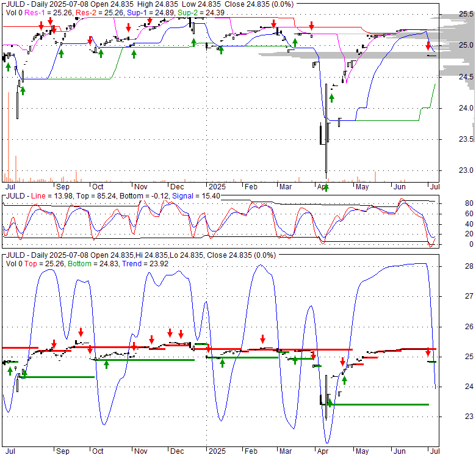Select the 'Top = 85.24' oscillator legend label
The image size is (476, 455).
[96, 196]
